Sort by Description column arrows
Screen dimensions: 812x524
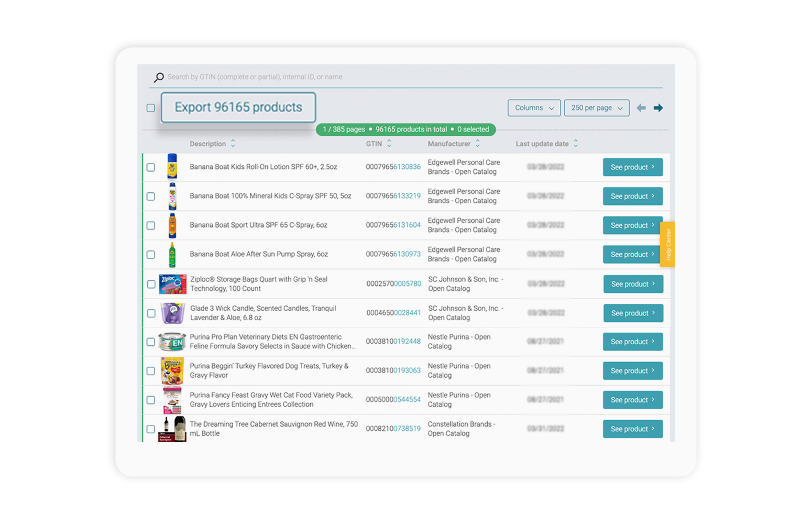click(233, 144)
